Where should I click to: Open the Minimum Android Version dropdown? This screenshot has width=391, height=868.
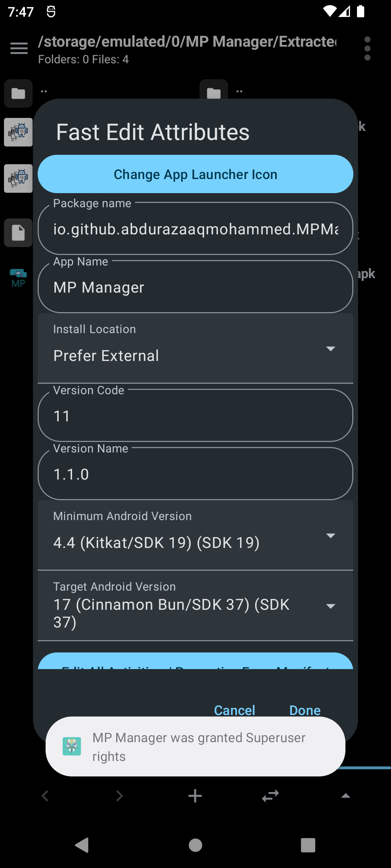(x=195, y=535)
